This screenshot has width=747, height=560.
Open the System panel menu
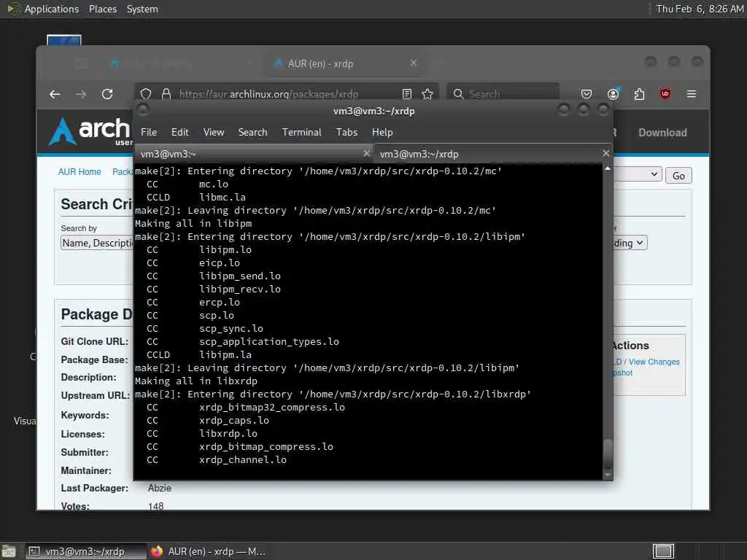coord(142,9)
